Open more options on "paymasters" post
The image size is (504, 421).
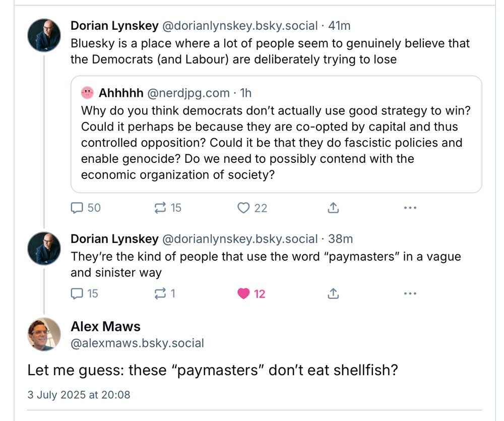tap(411, 293)
